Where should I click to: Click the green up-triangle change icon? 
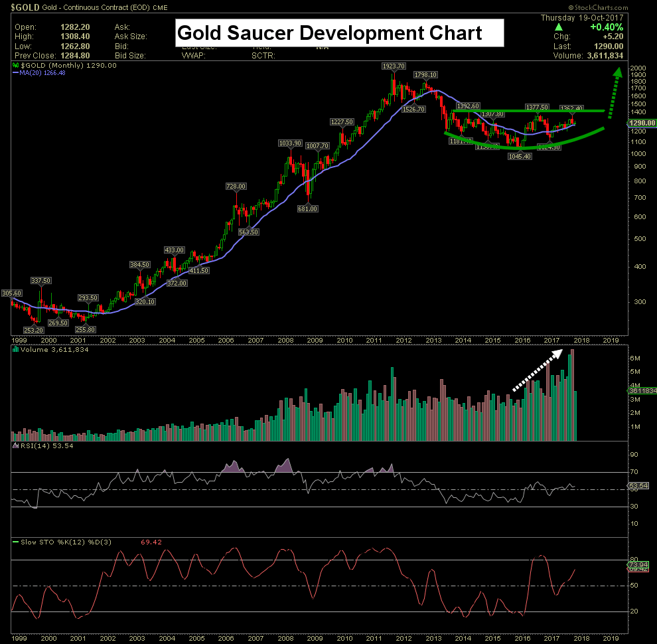tap(558, 27)
